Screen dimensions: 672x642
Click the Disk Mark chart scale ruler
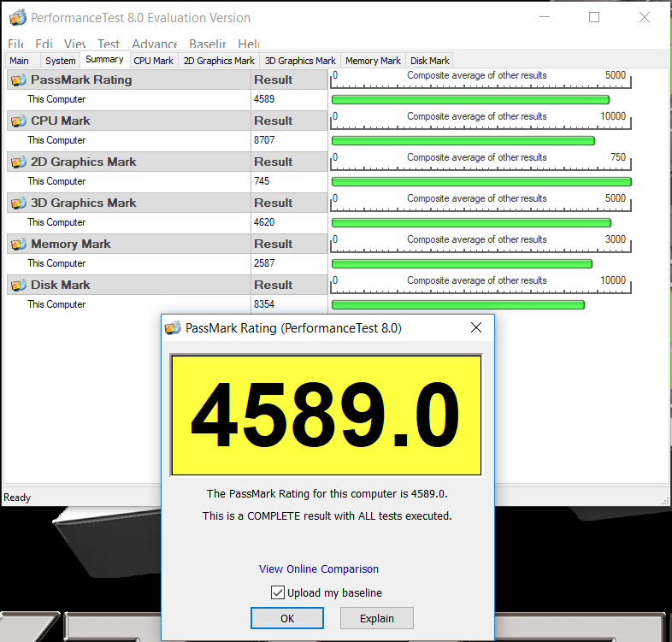point(480,285)
